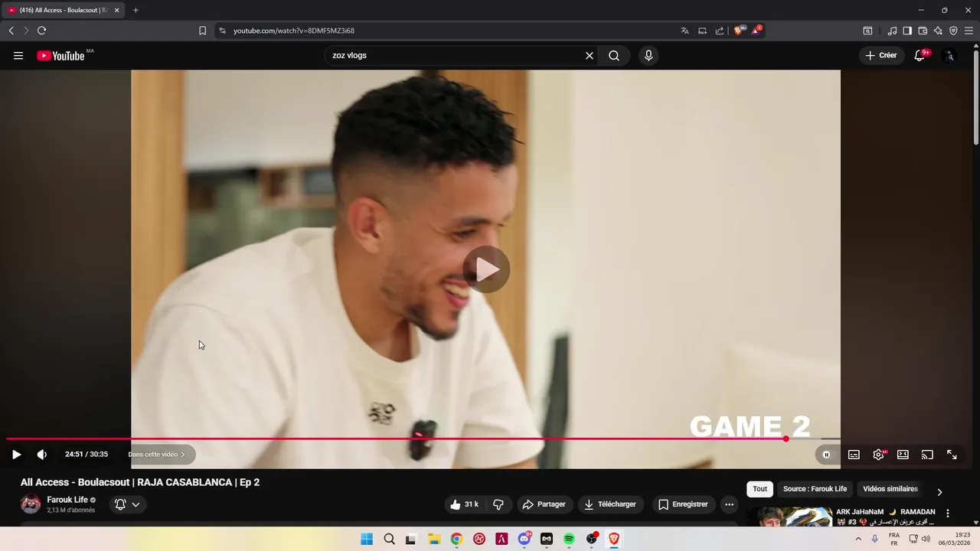
Task: View site information icon in address bar
Action: coord(222,31)
